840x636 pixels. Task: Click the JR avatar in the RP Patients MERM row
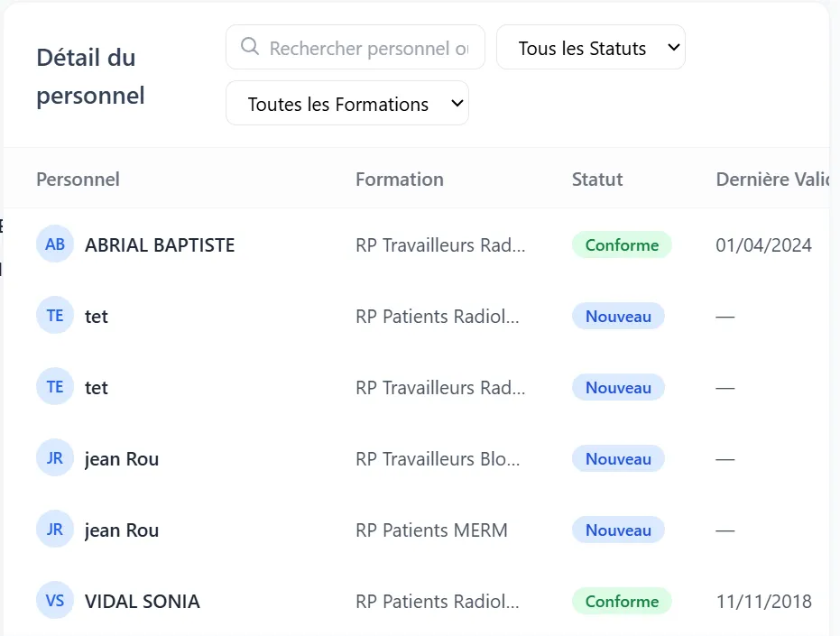click(55, 529)
